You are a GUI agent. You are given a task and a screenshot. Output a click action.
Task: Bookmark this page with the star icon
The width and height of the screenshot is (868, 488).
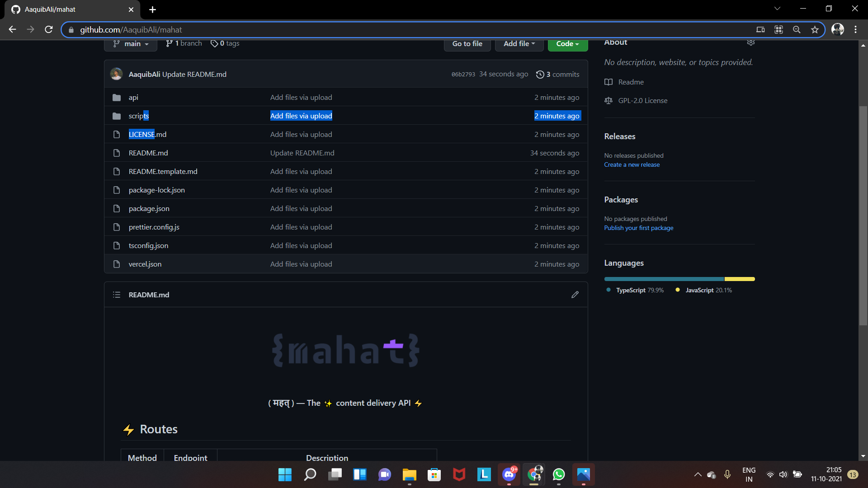tap(815, 30)
